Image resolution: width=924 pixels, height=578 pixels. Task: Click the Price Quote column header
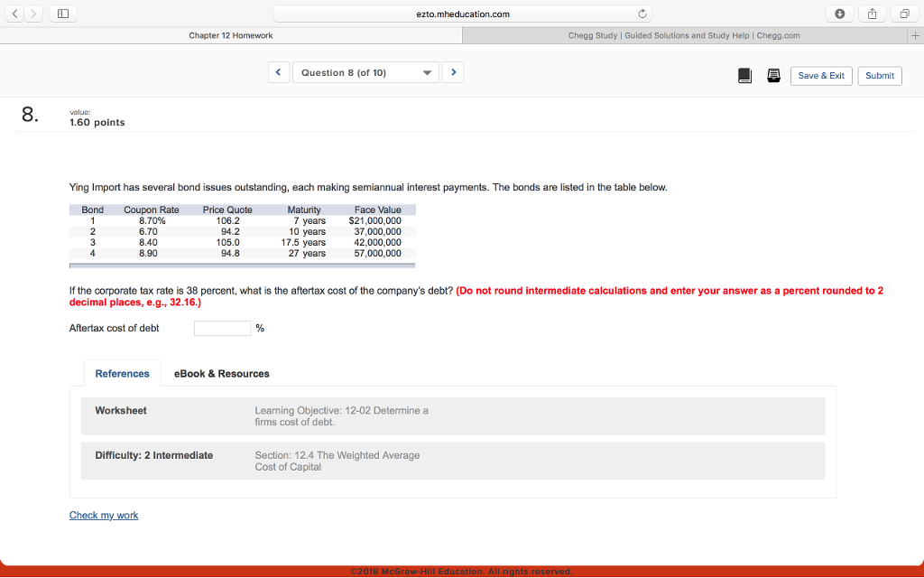pos(227,210)
